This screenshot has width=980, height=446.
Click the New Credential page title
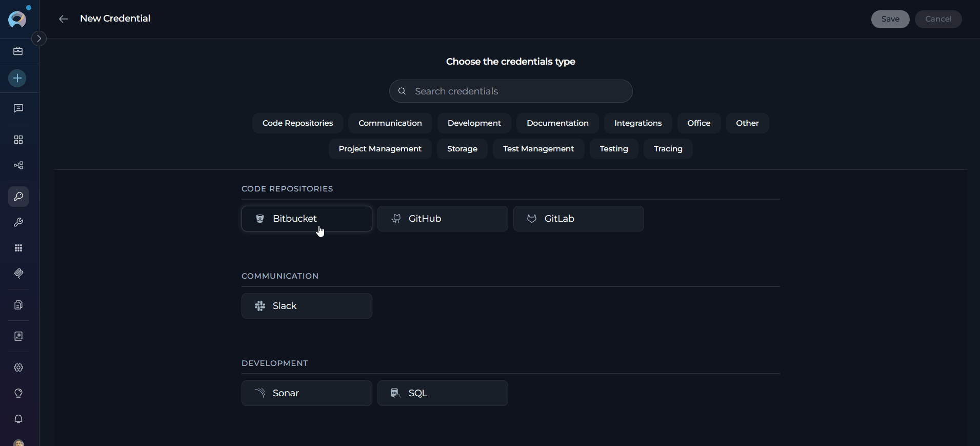[115, 18]
